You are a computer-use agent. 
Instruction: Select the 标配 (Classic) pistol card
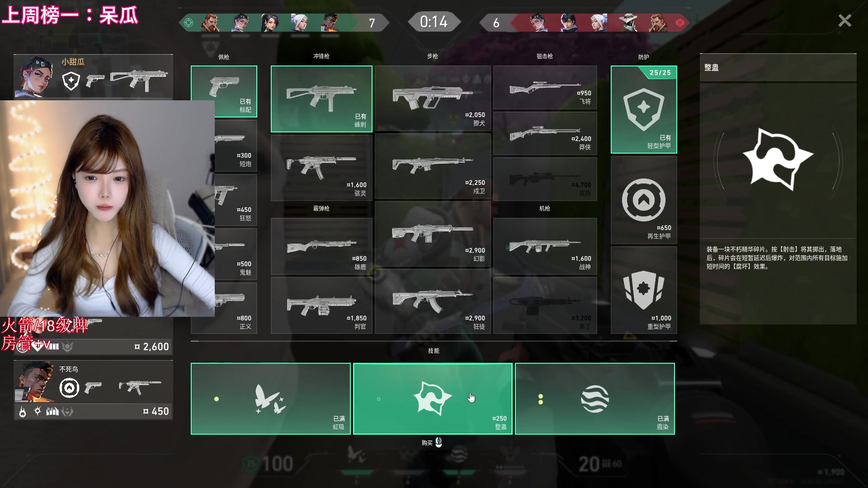pyautogui.click(x=224, y=91)
